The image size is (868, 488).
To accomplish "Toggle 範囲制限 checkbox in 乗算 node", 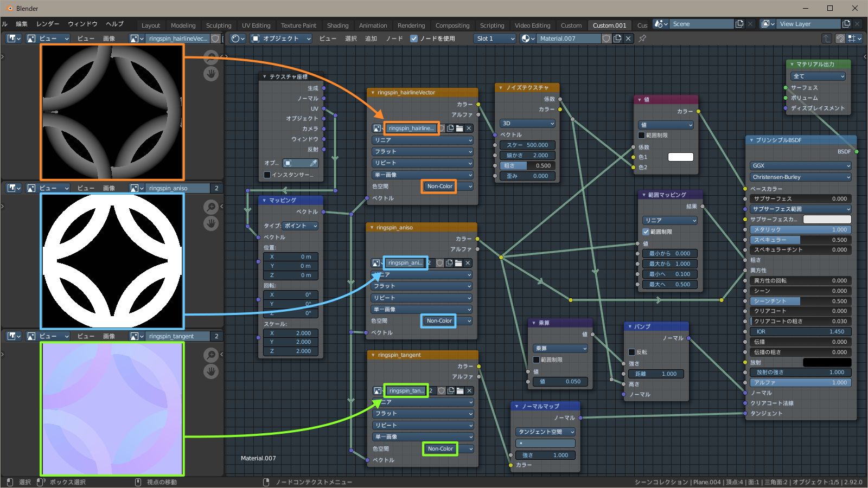I will pos(536,359).
